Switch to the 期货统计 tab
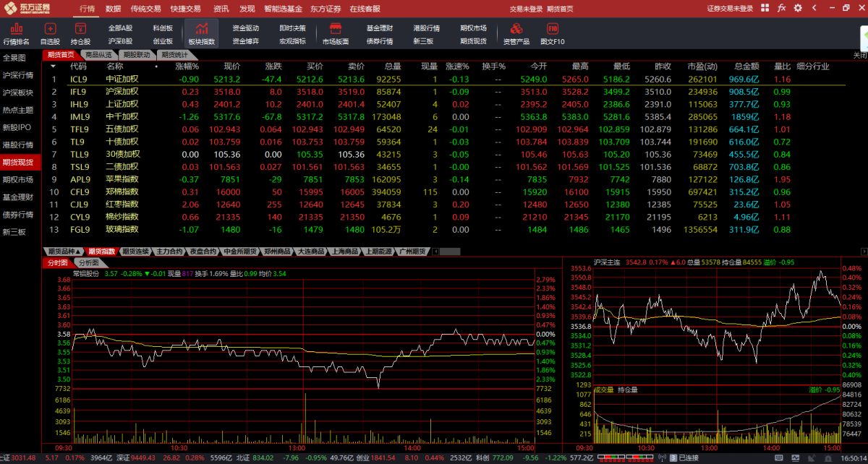The image size is (868, 464). [174, 55]
